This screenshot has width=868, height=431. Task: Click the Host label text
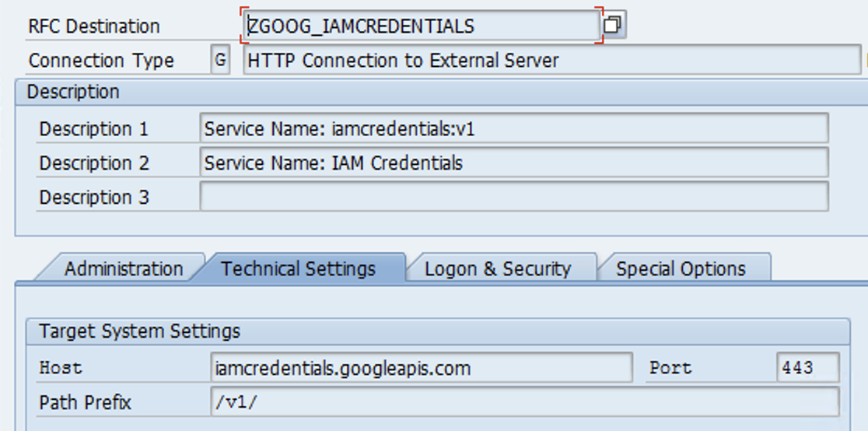[x=61, y=368]
